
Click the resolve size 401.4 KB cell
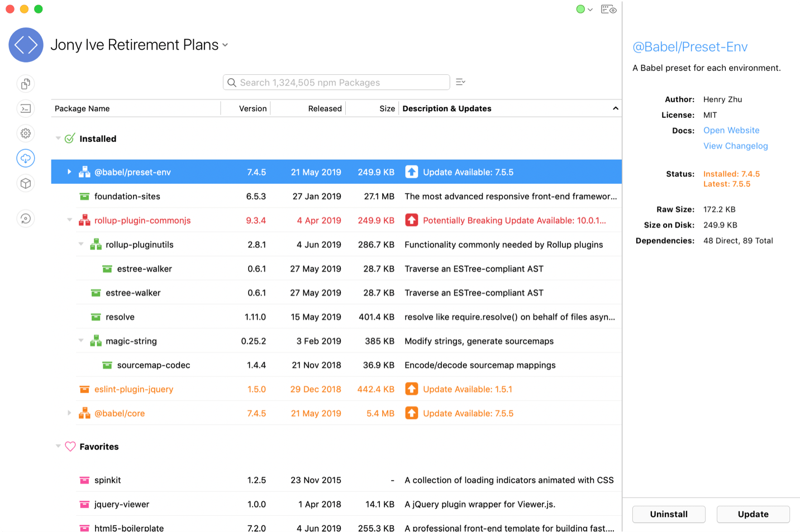click(x=377, y=317)
